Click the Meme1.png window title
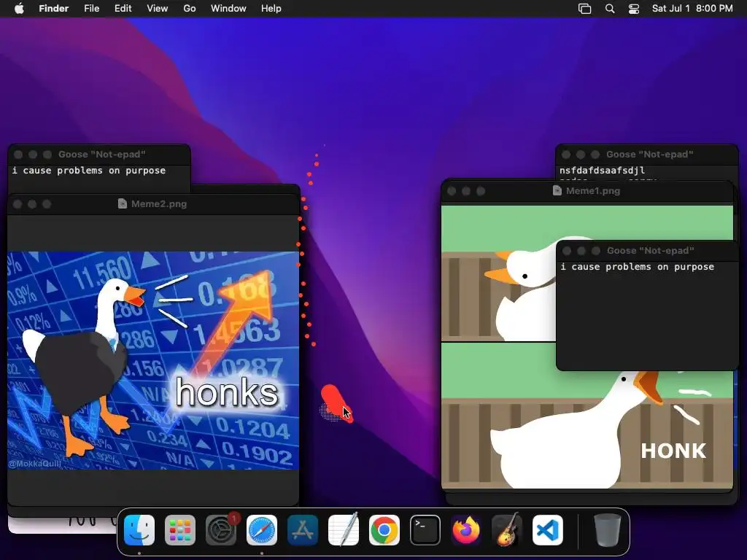 [593, 190]
